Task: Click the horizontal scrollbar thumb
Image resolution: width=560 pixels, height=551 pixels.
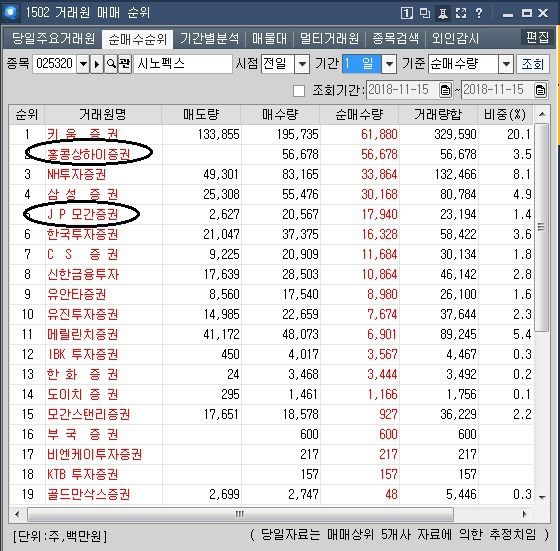Action: coord(240,514)
